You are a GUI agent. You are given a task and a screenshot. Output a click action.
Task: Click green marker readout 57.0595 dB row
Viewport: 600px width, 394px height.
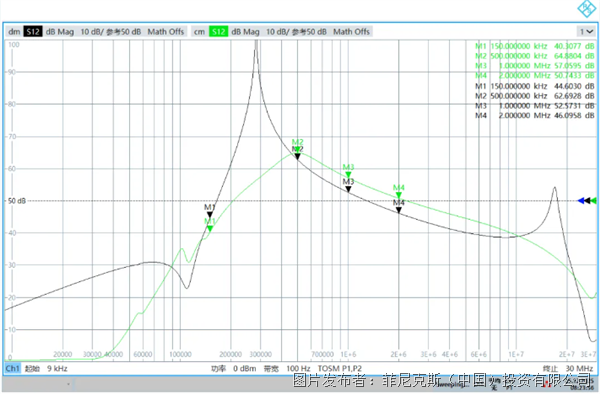535,66
